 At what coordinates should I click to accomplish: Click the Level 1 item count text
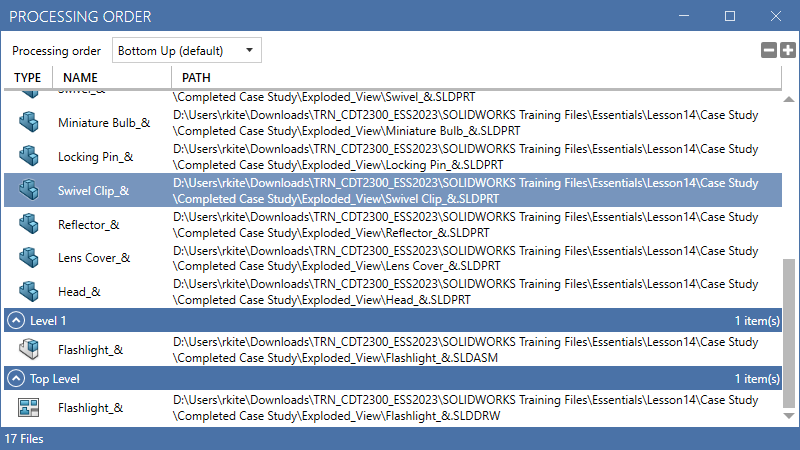[757, 320]
